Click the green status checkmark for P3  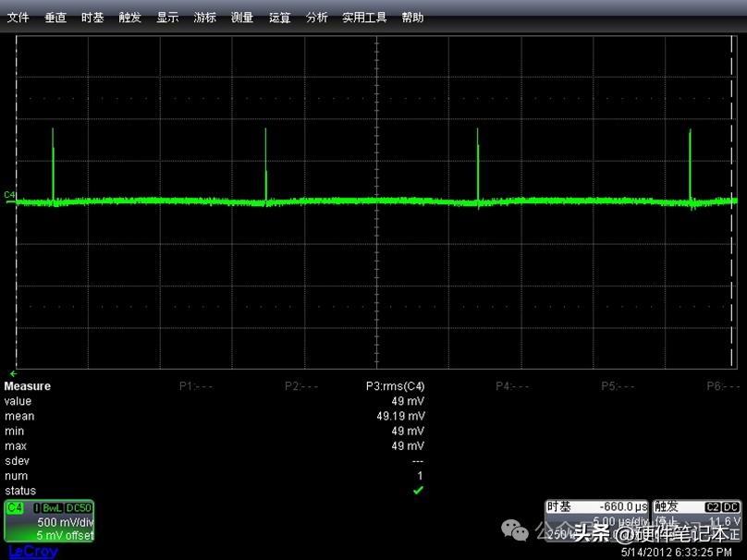pyautogui.click(x=418, y=491)
